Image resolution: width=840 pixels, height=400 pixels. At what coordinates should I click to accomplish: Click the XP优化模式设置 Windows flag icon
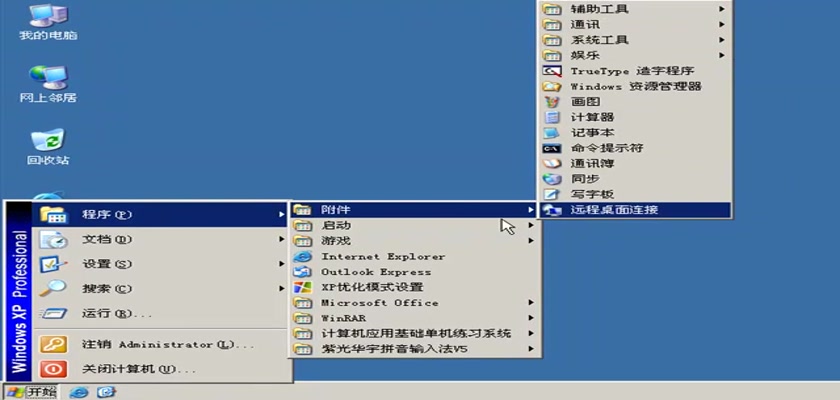303,287
